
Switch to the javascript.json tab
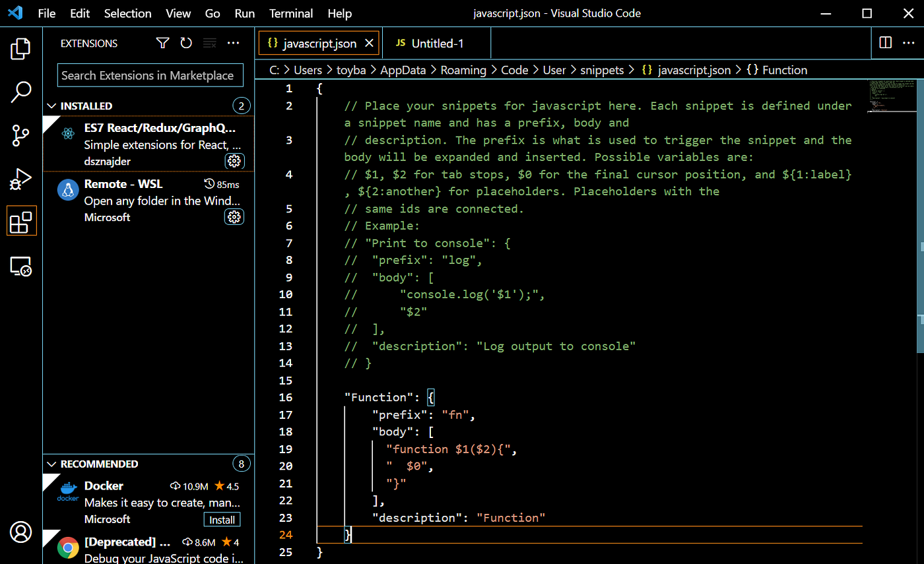pos(319,44)
